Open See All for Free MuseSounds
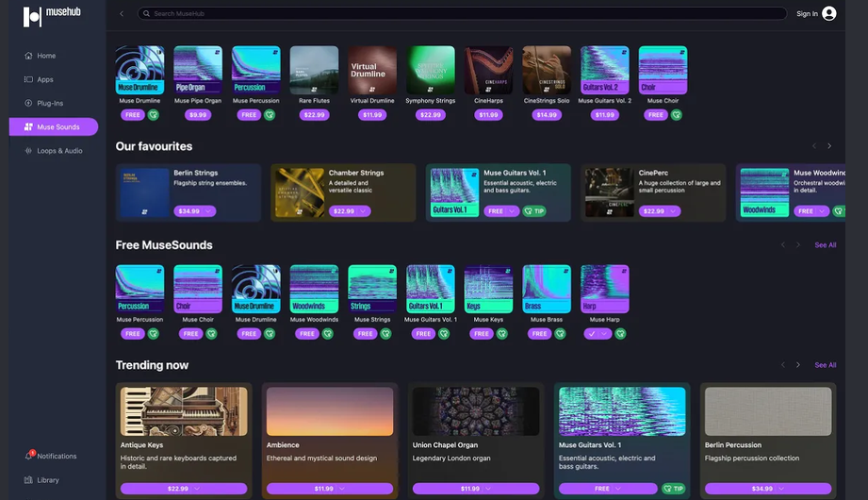The image size is (868, 500). point(825,245)
